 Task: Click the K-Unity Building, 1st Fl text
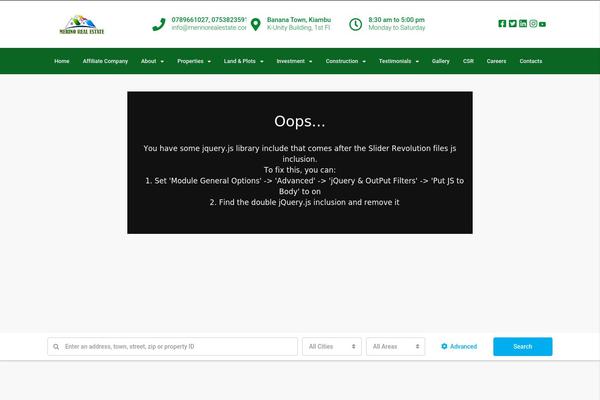[x=298, y=28]
